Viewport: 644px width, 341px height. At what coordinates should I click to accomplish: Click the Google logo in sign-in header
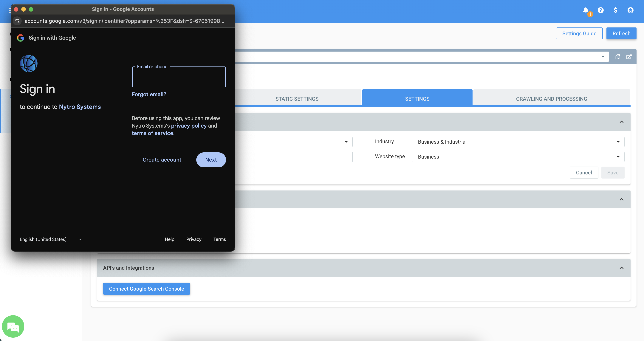(21, 38)
